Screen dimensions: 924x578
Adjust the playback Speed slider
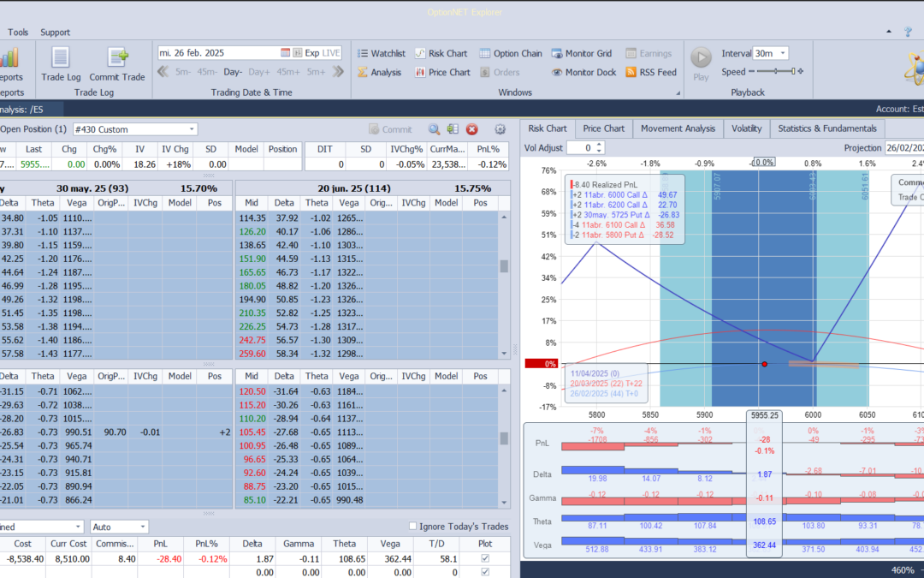tap(776, 71)
